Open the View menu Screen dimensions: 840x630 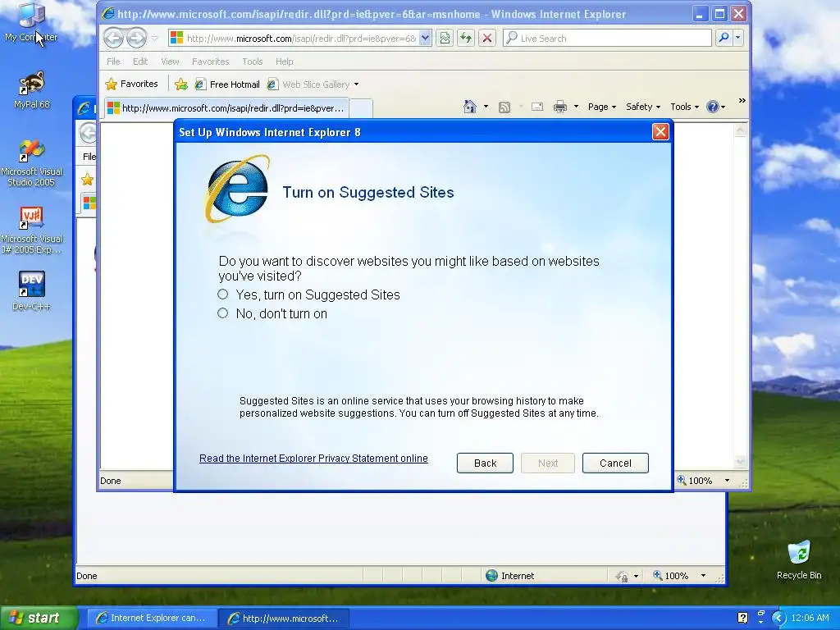[170, 62]
